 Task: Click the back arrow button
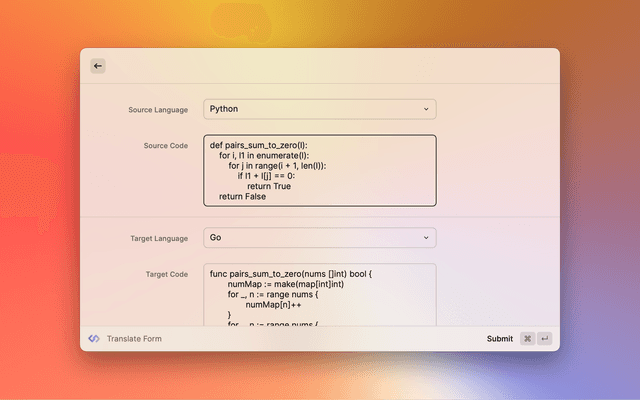tap(98, 66)
